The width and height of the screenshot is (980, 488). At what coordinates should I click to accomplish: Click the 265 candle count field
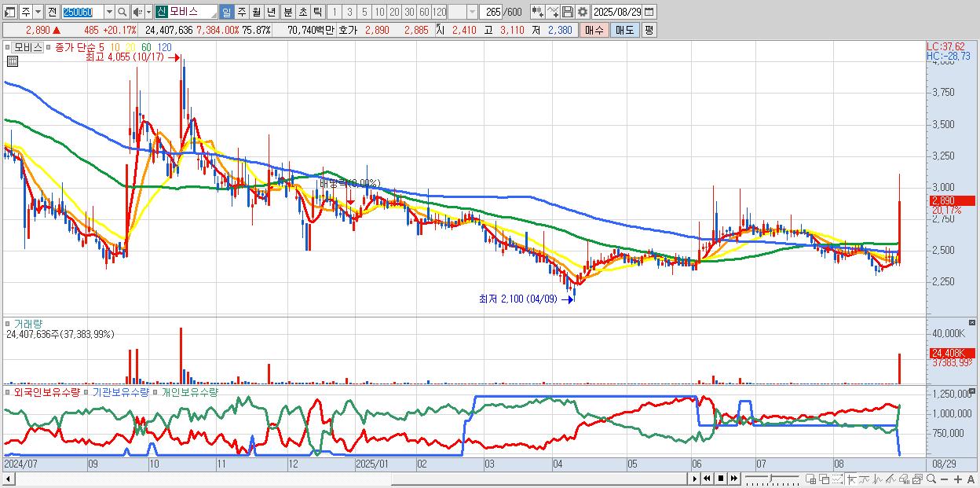point(492,12)
